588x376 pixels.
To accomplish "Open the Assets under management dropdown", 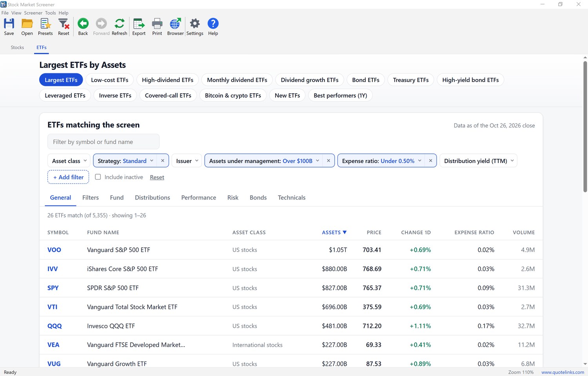I will pyautogui.click(x=264, y=161).
